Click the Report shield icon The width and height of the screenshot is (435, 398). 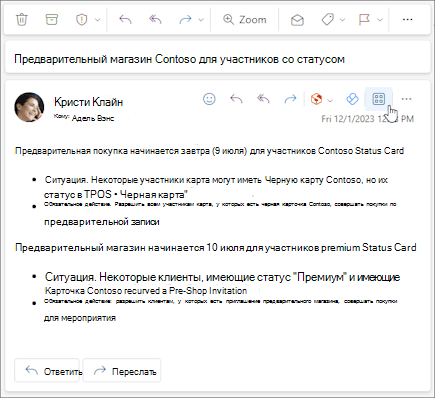[x=81, y=20]
